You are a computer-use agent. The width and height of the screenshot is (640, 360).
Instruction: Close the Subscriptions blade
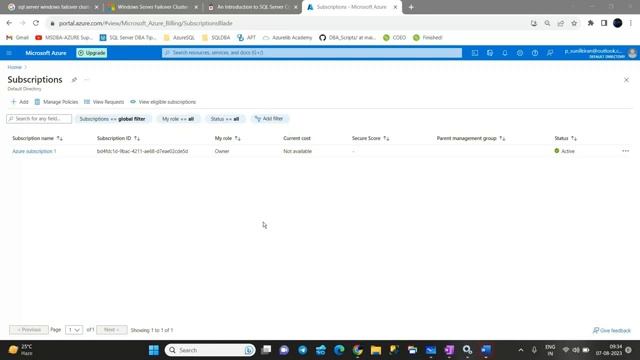point(626,80)
